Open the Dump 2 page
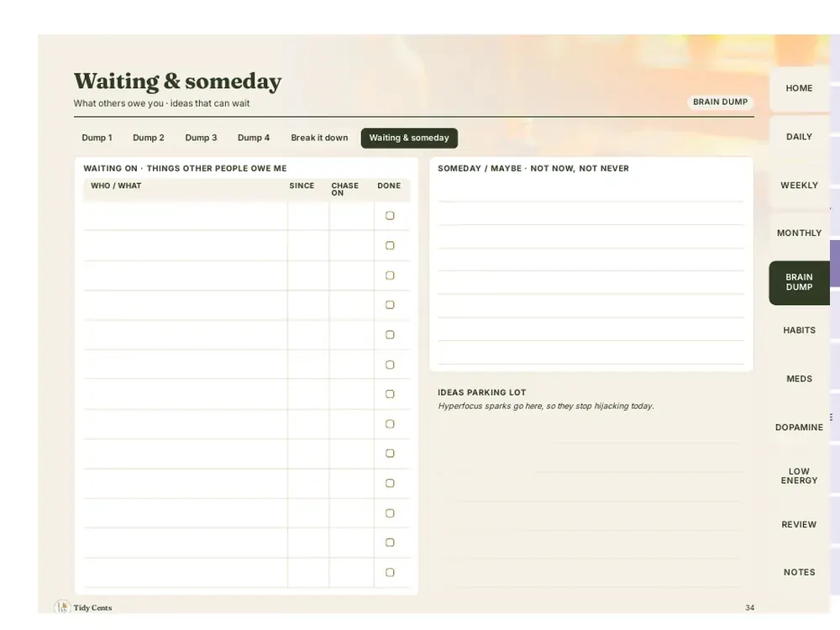The height and width of the screenshot is (630, 840). pos(149,138)
